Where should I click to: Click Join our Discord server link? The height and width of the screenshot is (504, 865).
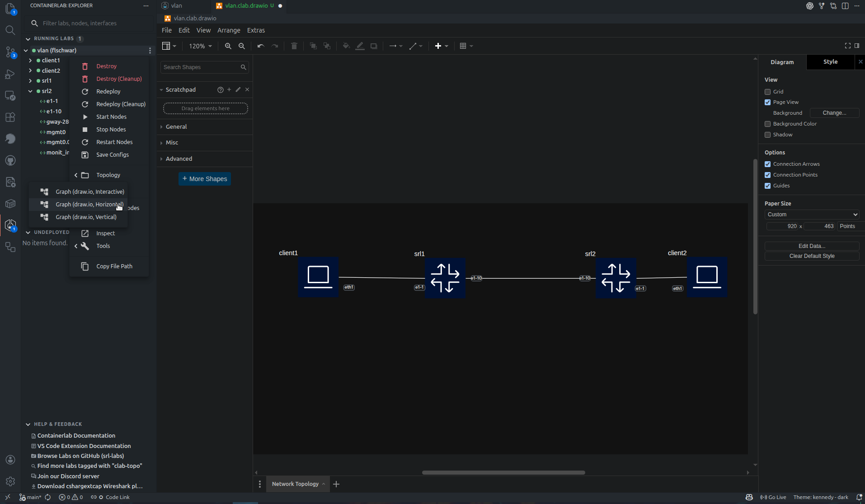coord(68,476)
